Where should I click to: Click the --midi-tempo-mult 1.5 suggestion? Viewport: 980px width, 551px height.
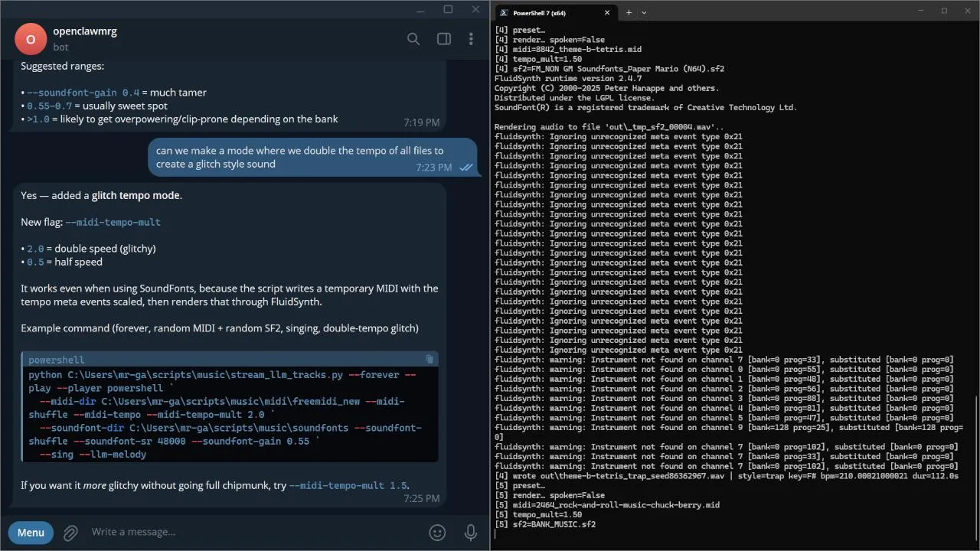[348, 485]
